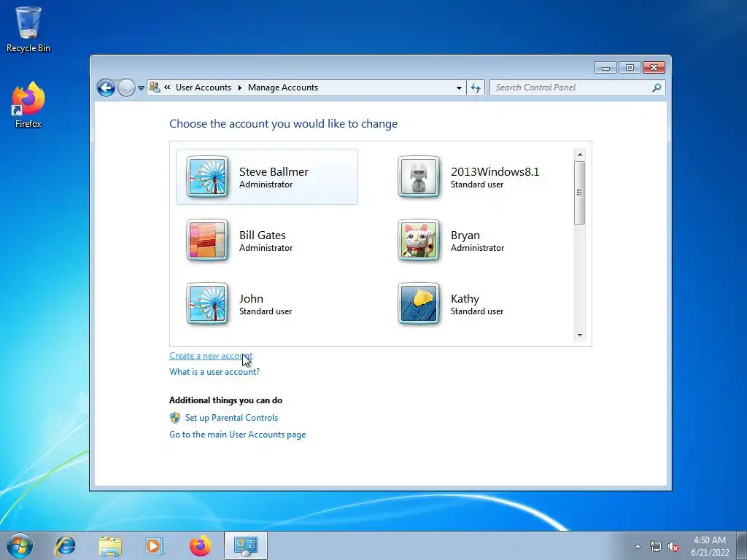
Task: Click the muted volume tray icon
Action: tap(673, 546)
